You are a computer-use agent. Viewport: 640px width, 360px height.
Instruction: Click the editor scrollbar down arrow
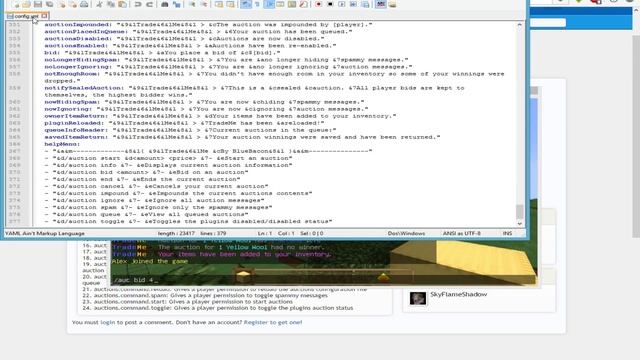click(519, 223)
